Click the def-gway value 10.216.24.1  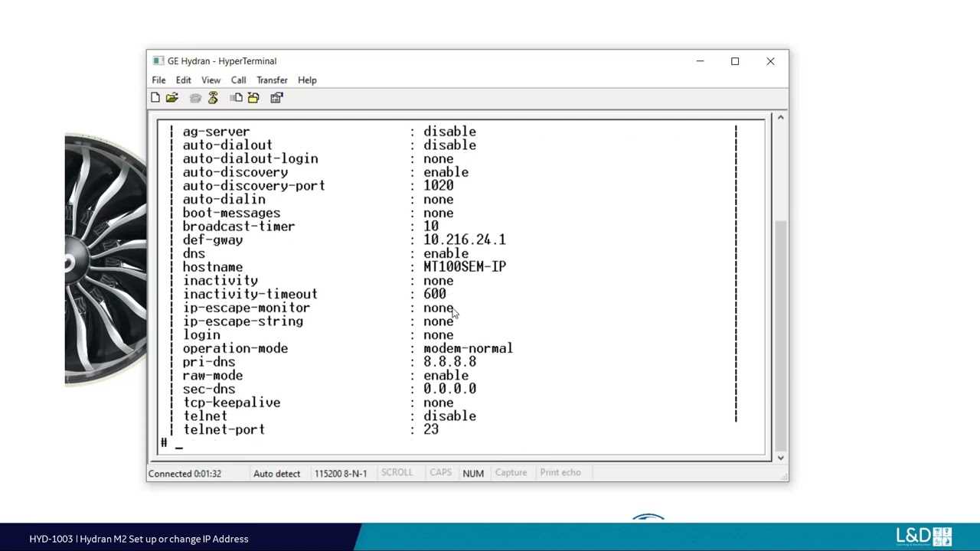point(465,240)
